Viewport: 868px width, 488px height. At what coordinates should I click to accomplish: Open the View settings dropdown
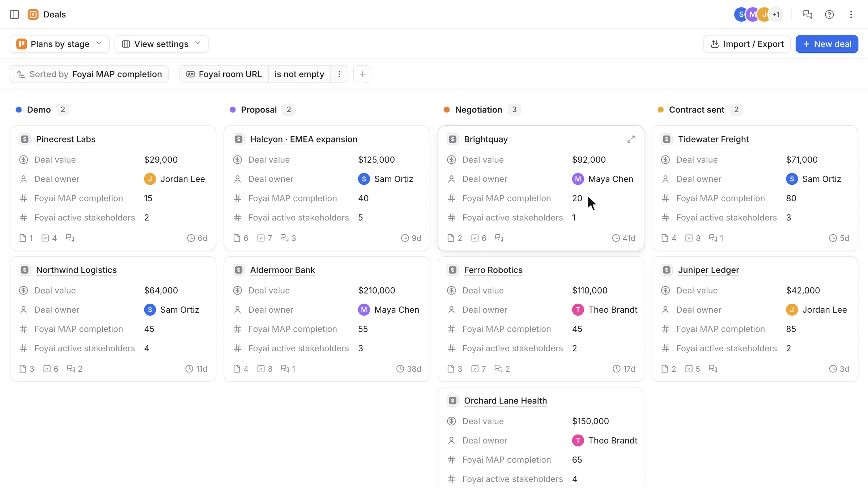(x=161, y=44)
